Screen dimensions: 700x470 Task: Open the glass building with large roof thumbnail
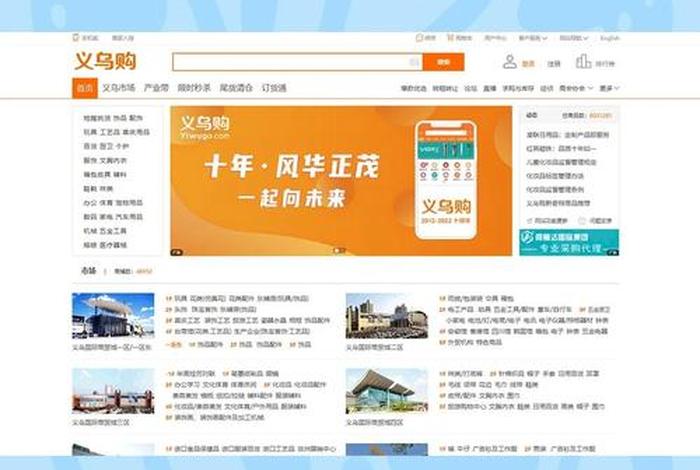[x=387, y=391]
